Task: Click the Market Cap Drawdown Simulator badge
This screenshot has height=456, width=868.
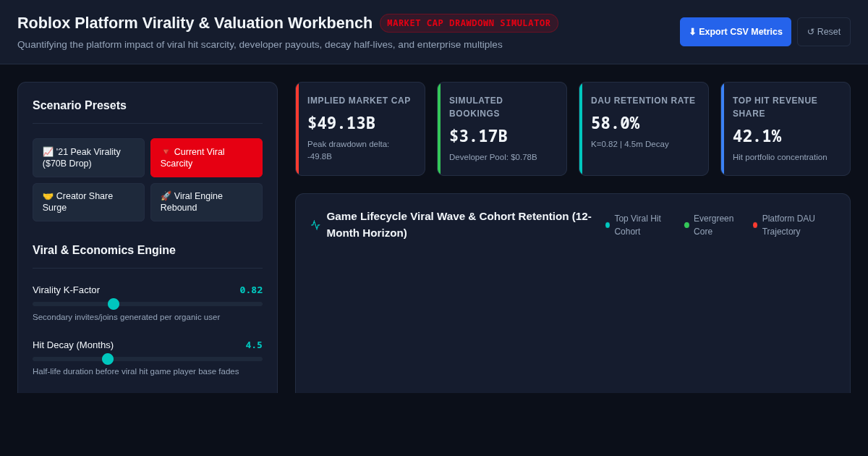Action: (x=469, y=23)
